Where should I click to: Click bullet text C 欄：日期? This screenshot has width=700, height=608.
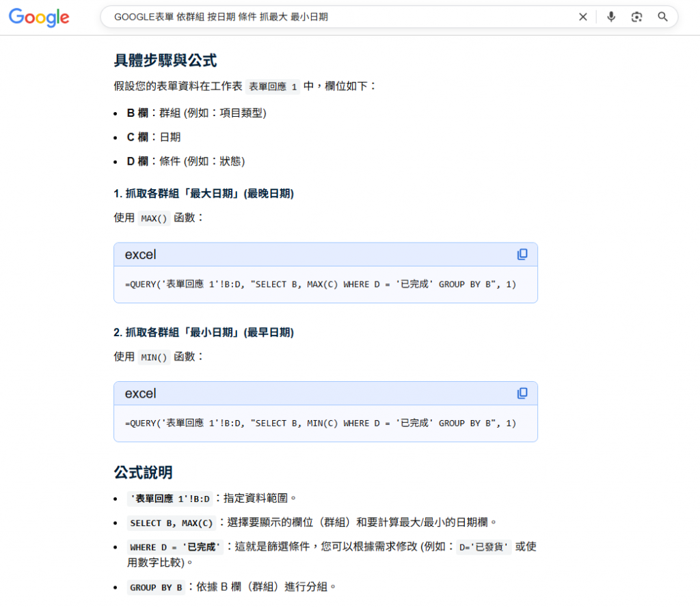pyautogui.click(x=154, y=137)
